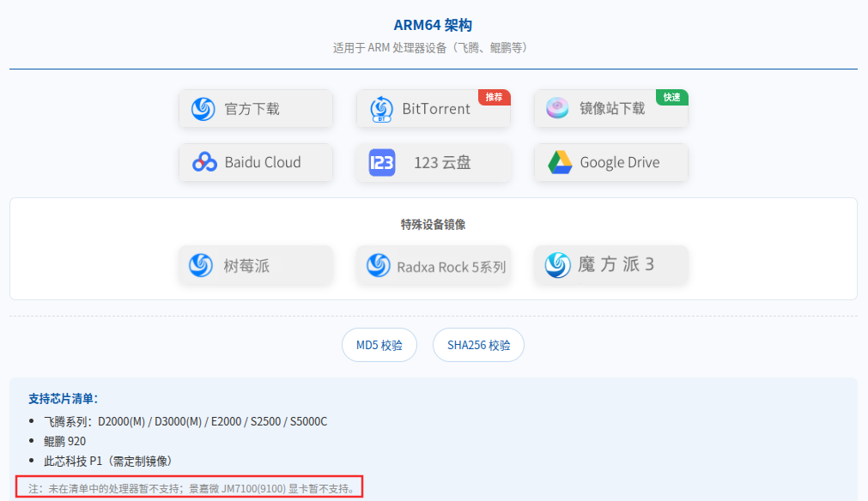Select the 树莓派 device image button
868x501 pixels.
[x=256, y=265]
